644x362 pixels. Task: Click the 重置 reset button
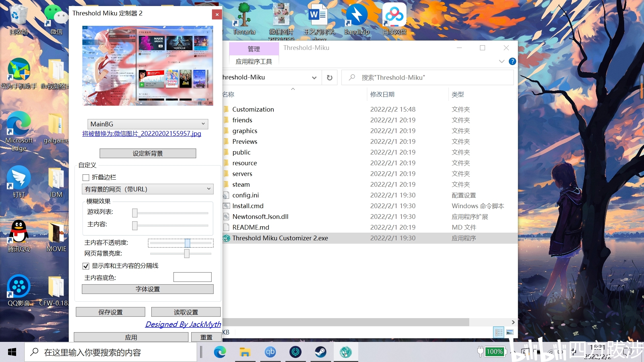(206, 337)
